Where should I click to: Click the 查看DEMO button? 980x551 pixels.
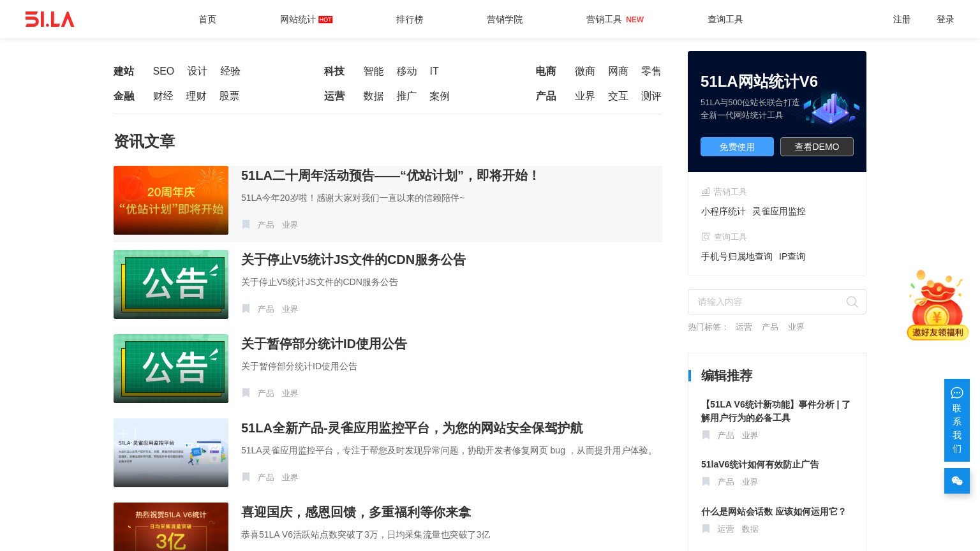tap(817, 147)
